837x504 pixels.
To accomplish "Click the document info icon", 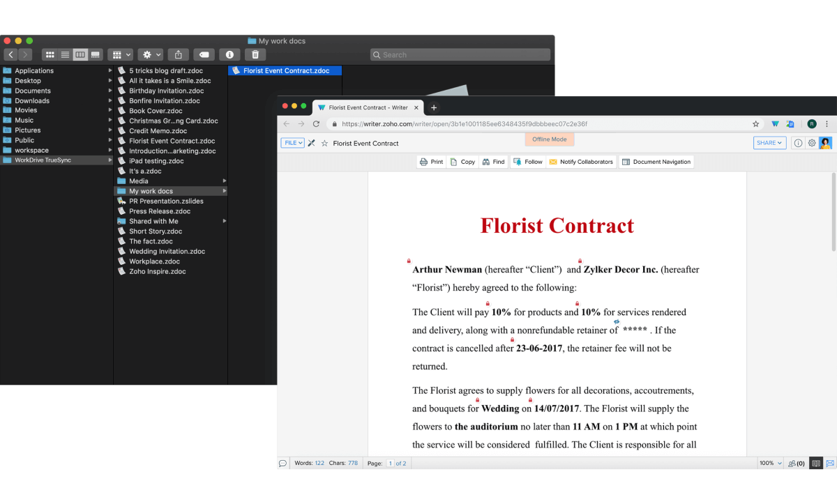I will 798,143.
